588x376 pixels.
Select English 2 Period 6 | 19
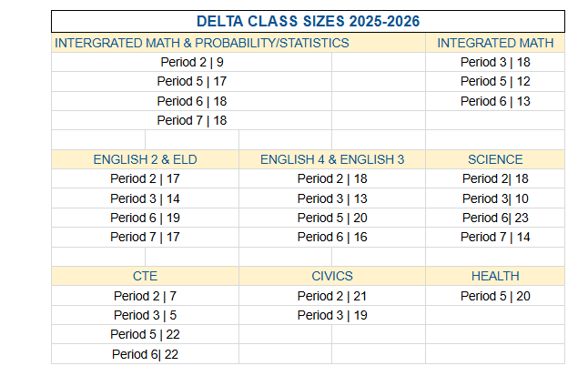pyautogui.click(x=145, y=218)
